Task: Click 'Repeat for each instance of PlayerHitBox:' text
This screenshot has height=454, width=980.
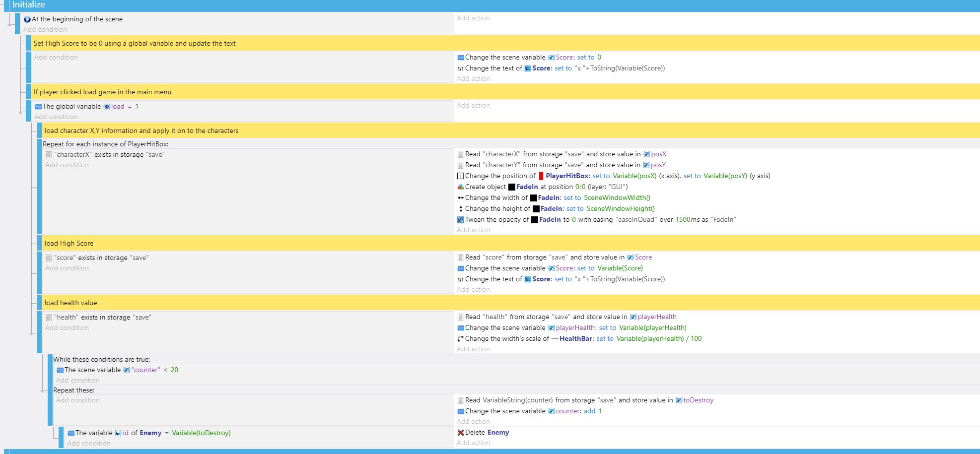Action: (105, 144)
